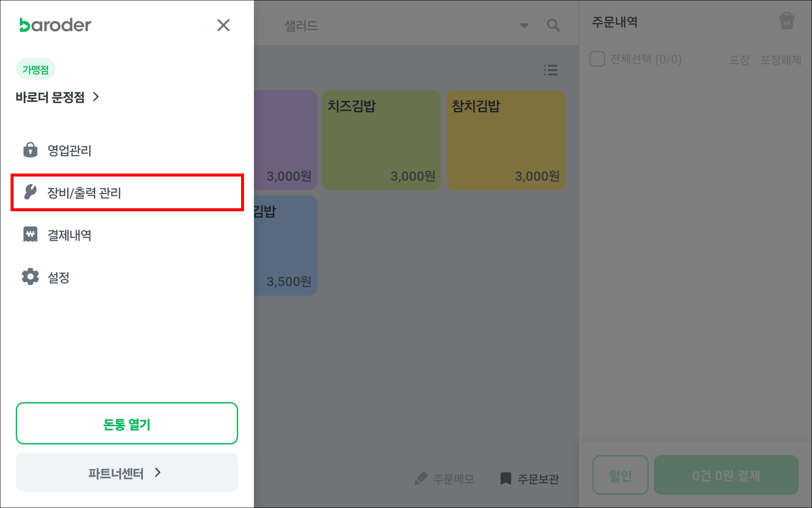Screen dimensions: 812x508
Task: Click the trash icon in 주문내역
Action: [787, 21]
